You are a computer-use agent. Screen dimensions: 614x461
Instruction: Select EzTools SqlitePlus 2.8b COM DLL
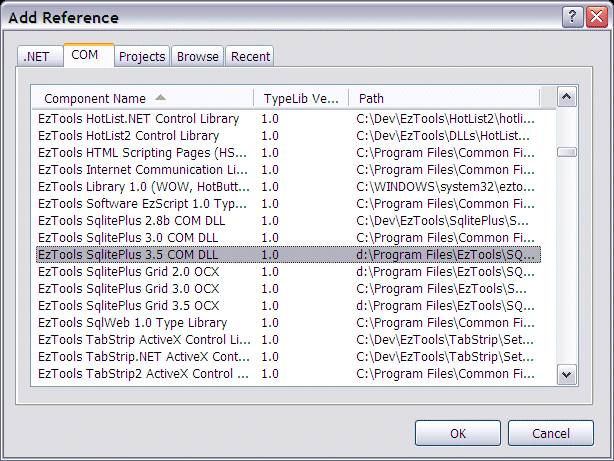(x=288, y=221)
